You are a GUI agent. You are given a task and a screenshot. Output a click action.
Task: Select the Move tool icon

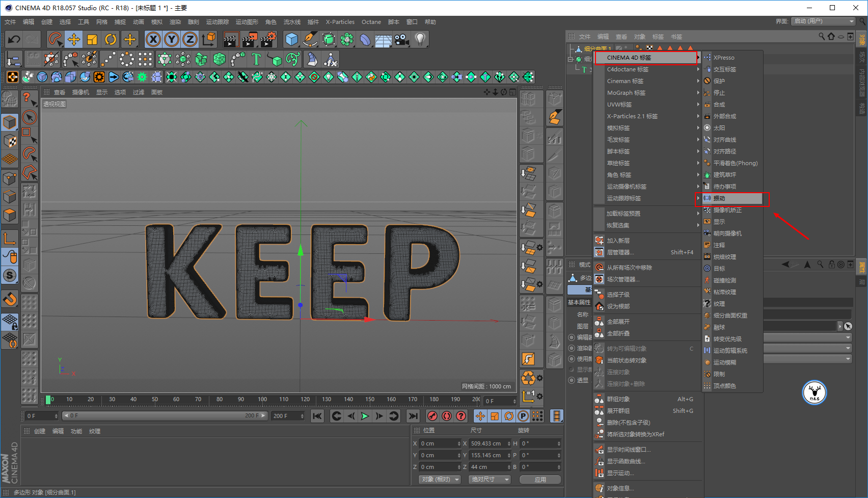coord(73,39)
